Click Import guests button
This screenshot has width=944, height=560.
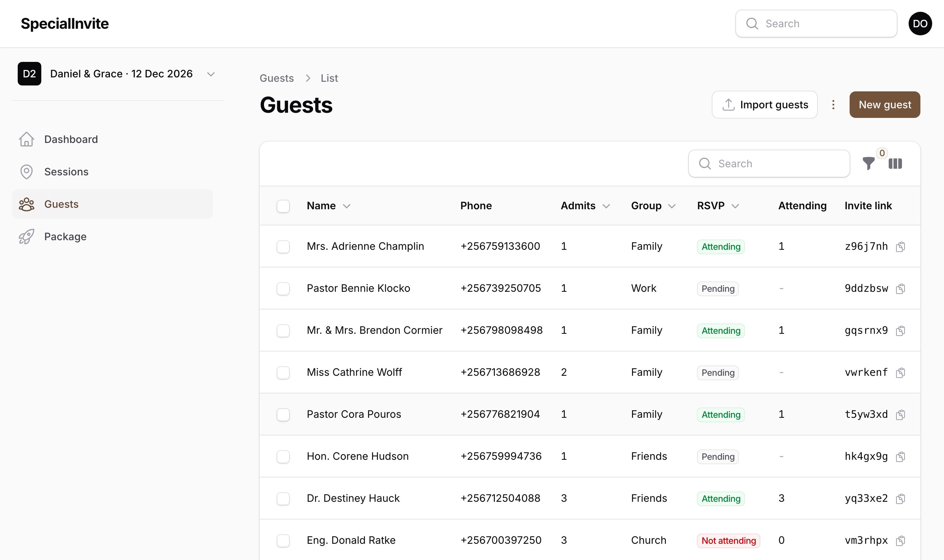point(765,105)
